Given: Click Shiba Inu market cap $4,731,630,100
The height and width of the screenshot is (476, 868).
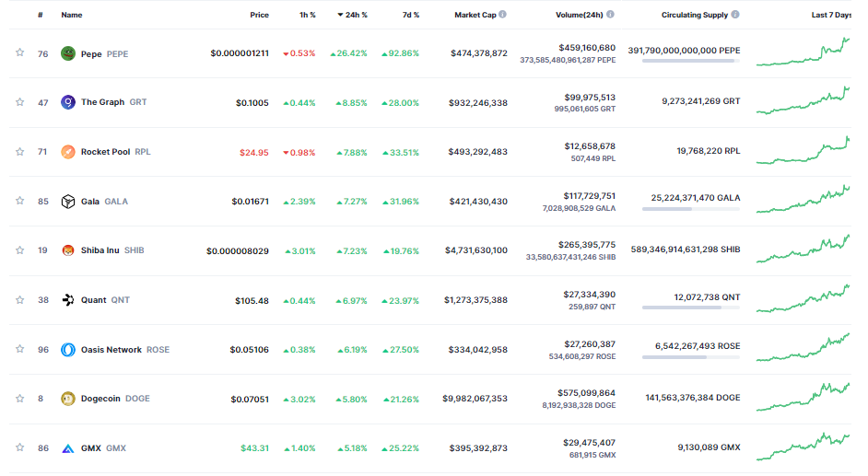Looking at the screenshot, I should point(476,250).
